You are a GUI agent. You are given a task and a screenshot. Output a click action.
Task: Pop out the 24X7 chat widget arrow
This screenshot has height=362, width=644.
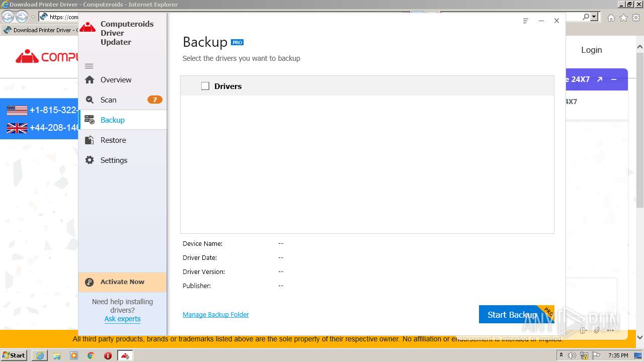coord(600,79)
